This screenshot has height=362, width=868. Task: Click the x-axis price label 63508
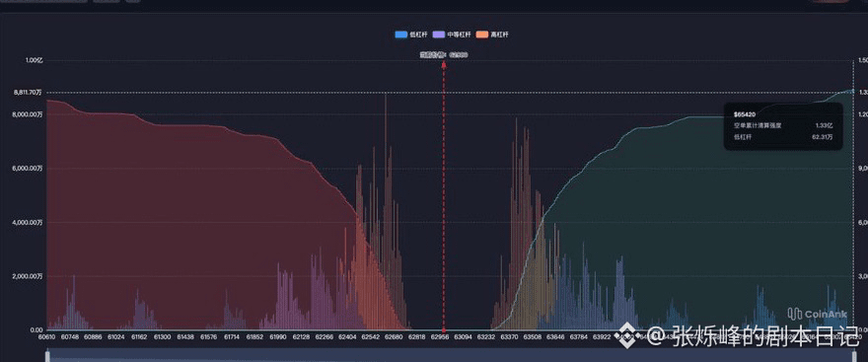click(533, 337)
